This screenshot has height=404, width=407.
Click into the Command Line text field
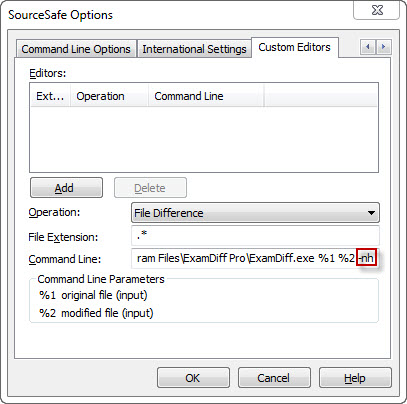tap(255, 258)
